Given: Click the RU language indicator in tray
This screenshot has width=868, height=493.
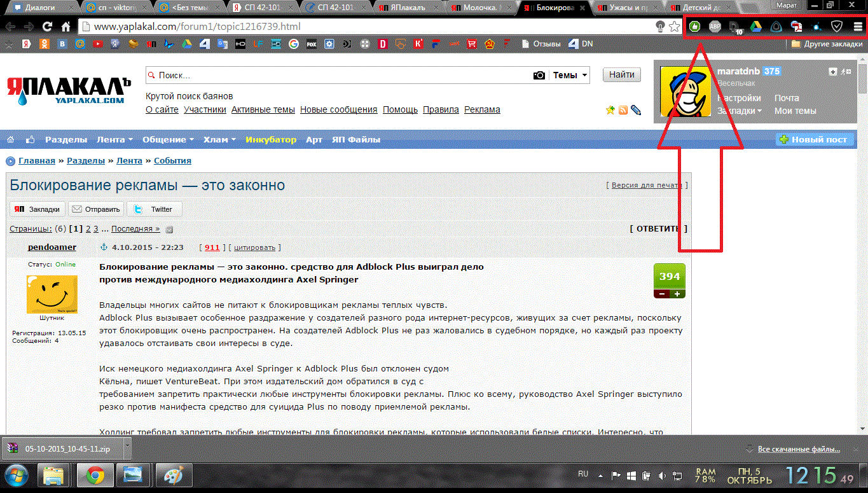Looking at the screenshot, I should 583,474.
